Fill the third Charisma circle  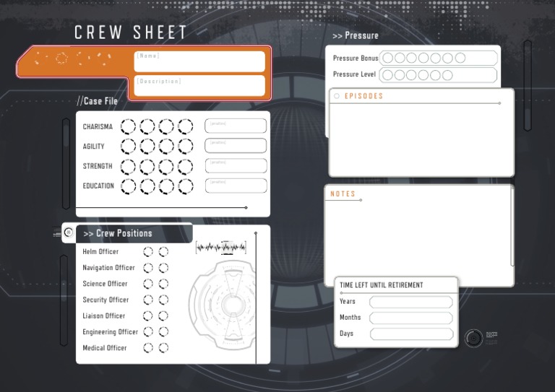[166, 126]
